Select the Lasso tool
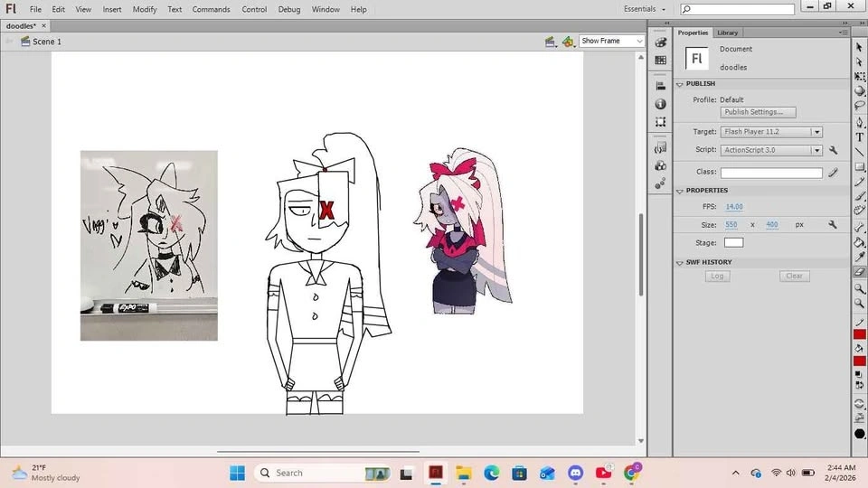Screen dimensions: 868x488 coord(860,106)
